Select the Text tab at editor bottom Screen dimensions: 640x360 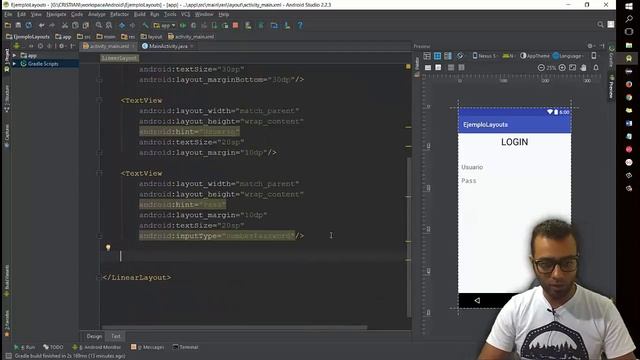click(116, 336)
